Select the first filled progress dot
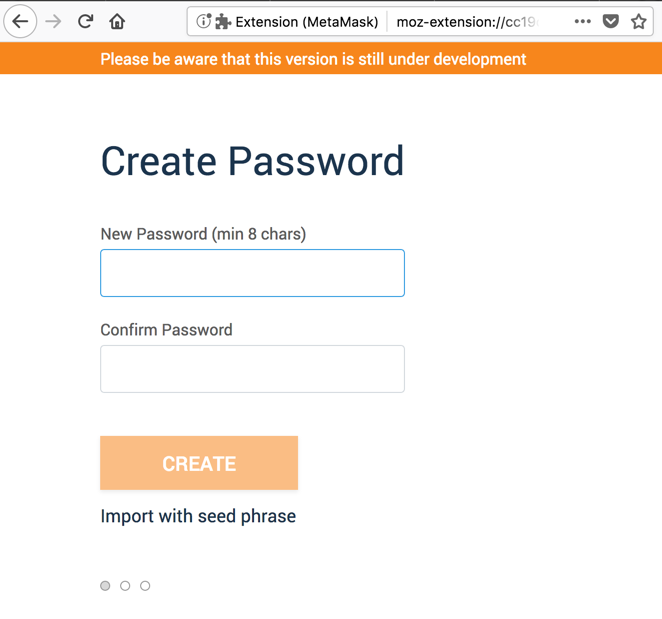662x619 pixels. point(105,586)
